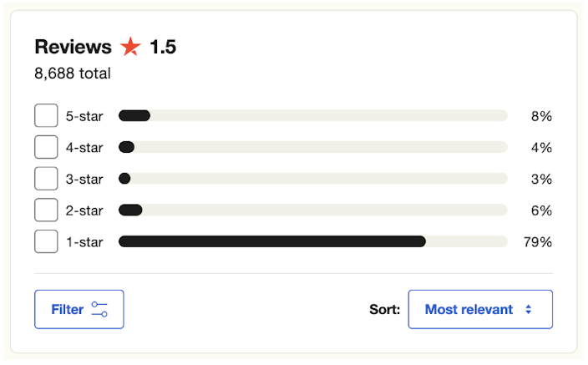Open the Most relevant sort dropdown
The height and width of the screenshot is (365, 588).
pos(480,310)
